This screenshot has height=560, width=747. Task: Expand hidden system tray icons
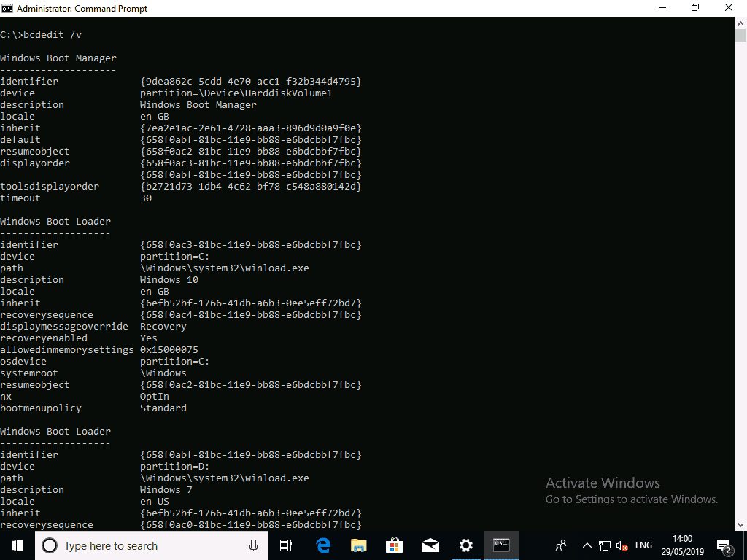(x=587, y=545)
